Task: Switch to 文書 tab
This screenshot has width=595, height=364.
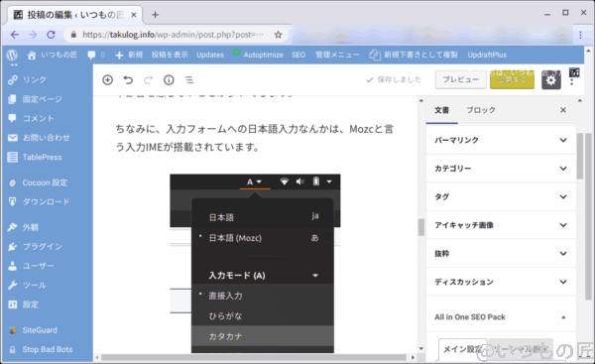Action: pyautogui.click(x=441, y=110)
